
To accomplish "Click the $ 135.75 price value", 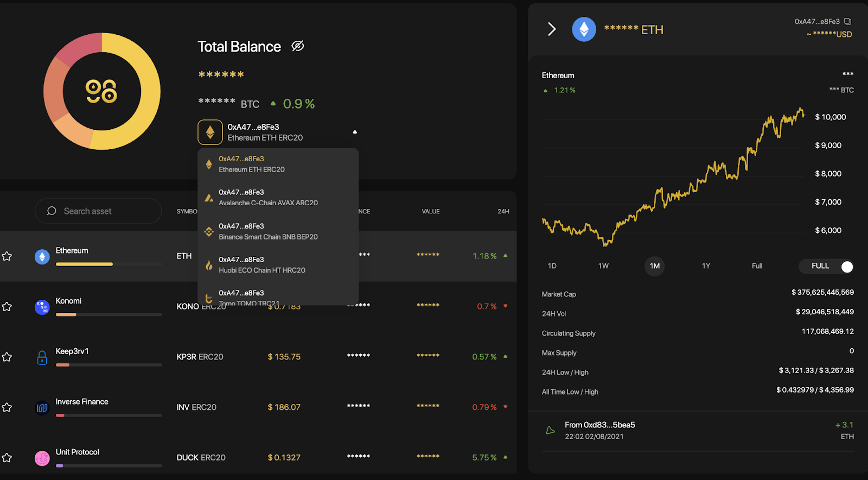I will (x=284, y=357).
